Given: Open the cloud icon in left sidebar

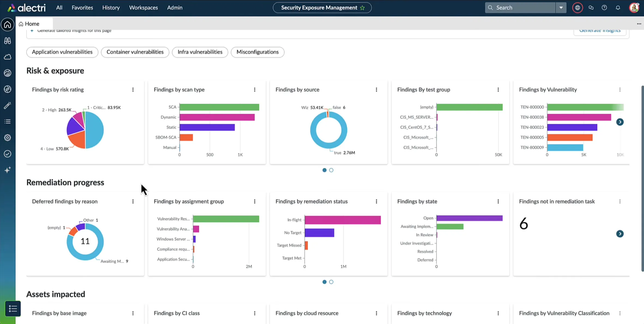Looking at the screenshot, I should pyautogui.click(x=7, y=57).
